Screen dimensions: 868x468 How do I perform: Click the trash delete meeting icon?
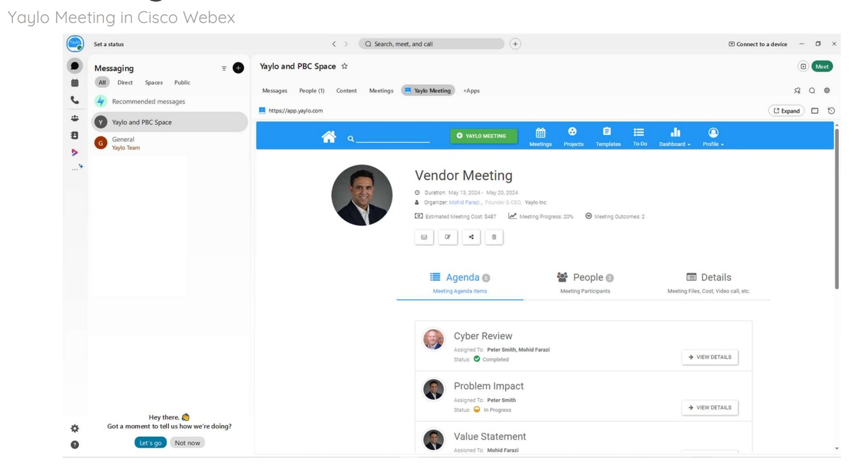[x=494, y=237]
